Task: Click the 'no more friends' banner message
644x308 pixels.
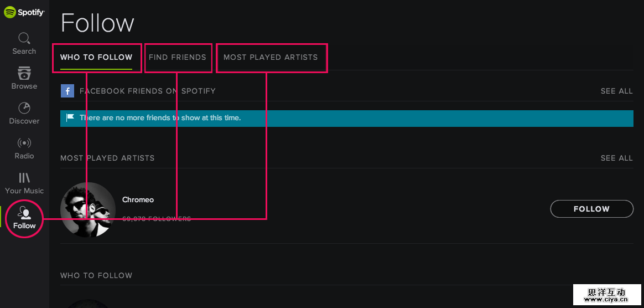Action: coord(160,117)
